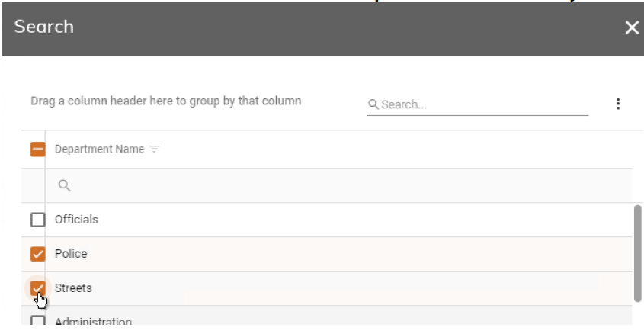Uncheck the Streets checkbox
The height and width of the screenshot is (331, 644).
[x=37, y=288]
